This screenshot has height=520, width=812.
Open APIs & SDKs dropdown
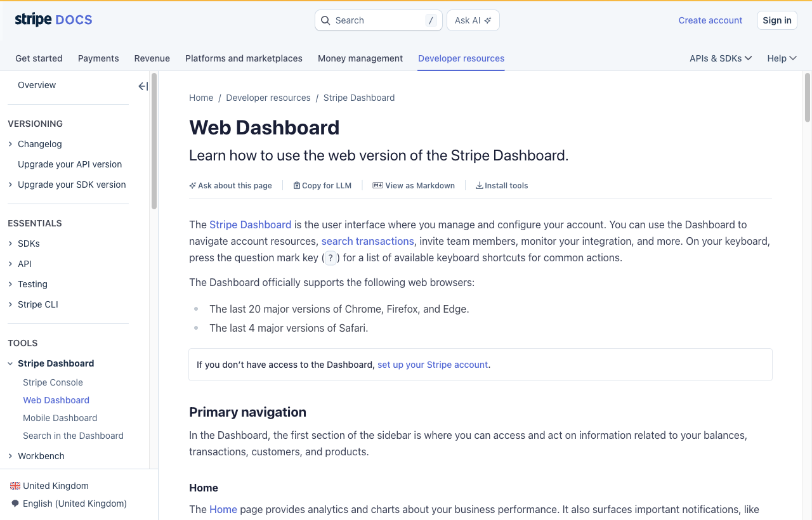coord(721,58)
